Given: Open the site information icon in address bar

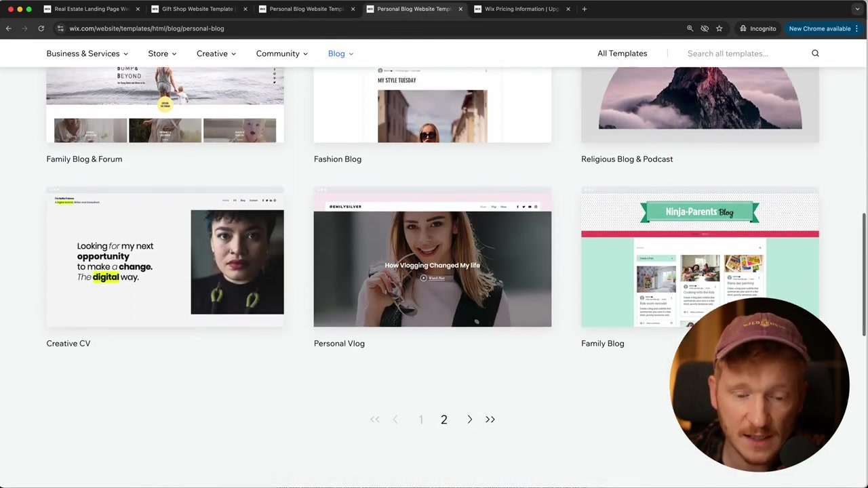Looking at the screenshot, I should click(x=60, y=28).
